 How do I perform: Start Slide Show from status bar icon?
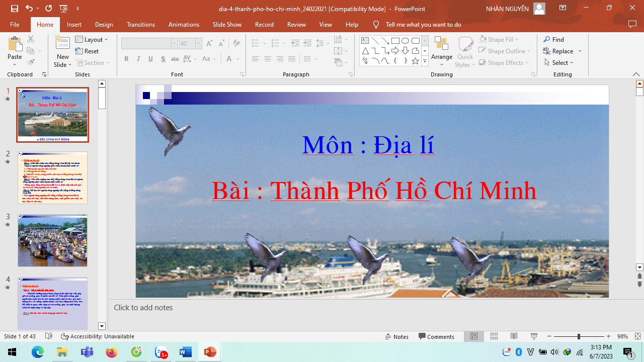click(534, 336)
